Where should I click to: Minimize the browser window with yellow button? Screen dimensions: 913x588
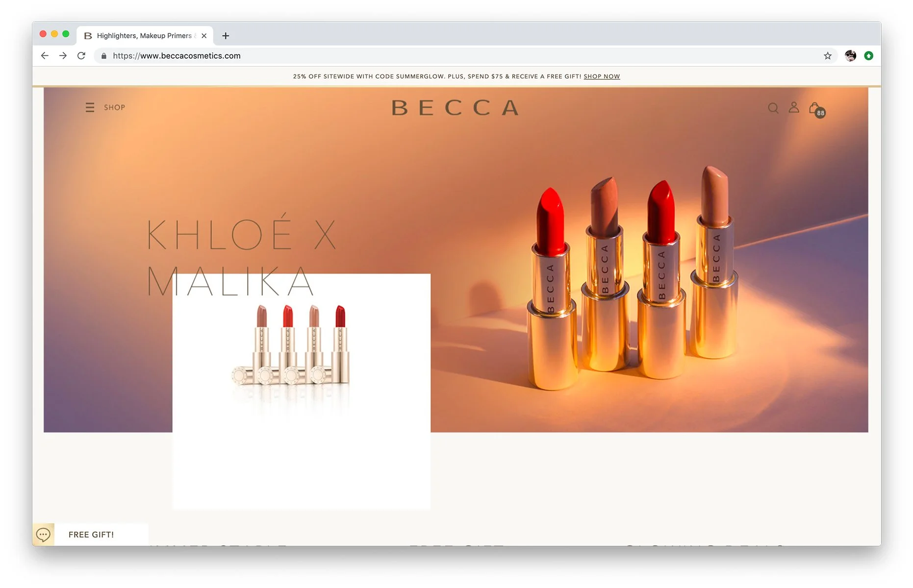[54, 34]
